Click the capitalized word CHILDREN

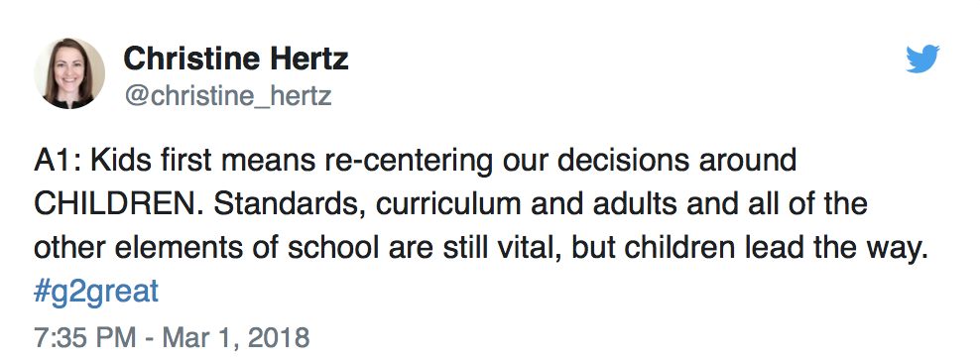click(x=117, y=205)
